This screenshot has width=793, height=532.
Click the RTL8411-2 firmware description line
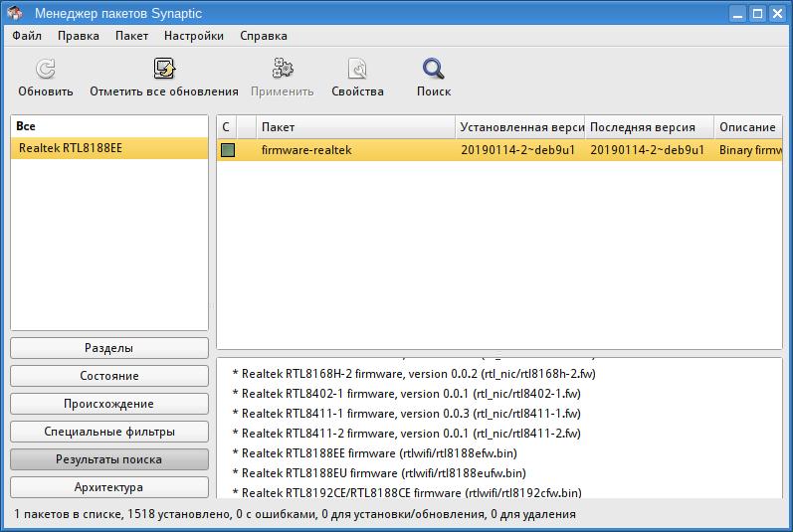(406, 434)
